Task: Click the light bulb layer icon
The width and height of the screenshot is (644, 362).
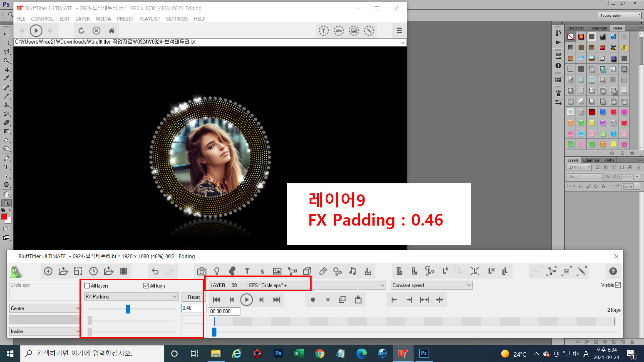Action: point(217,271)
